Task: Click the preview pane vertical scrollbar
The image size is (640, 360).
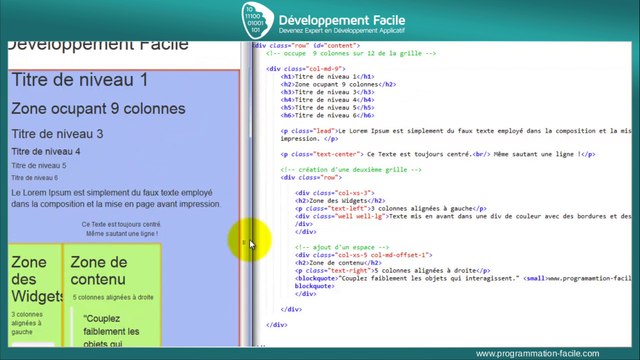Action: (x=246, y=194)
